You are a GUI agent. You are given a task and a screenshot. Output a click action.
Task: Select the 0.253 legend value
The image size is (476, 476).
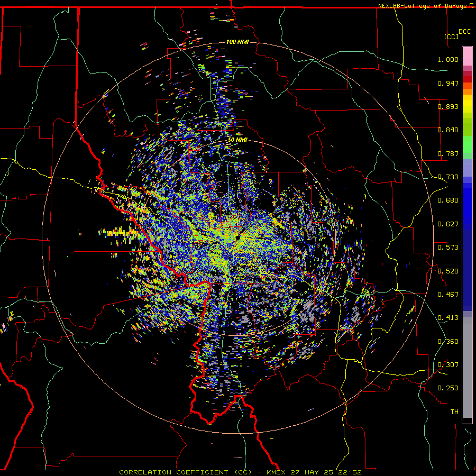pyautogui.click(x=448, y=388)
